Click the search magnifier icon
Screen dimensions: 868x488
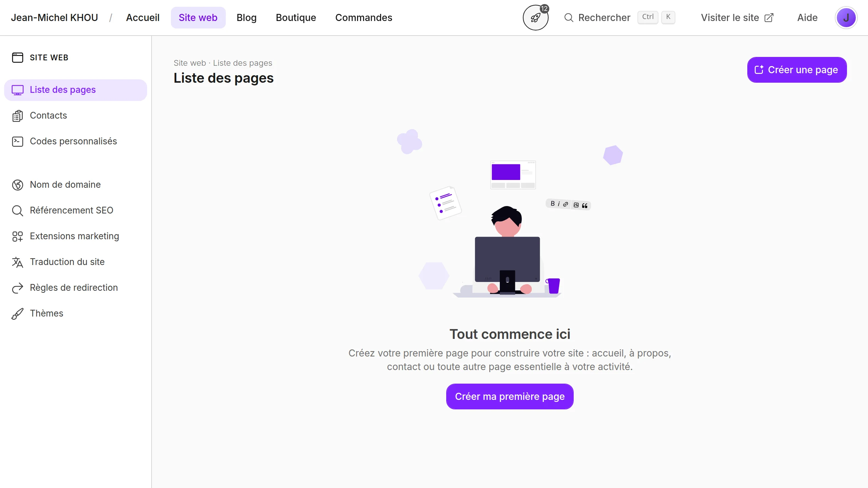tap(569, 18)
